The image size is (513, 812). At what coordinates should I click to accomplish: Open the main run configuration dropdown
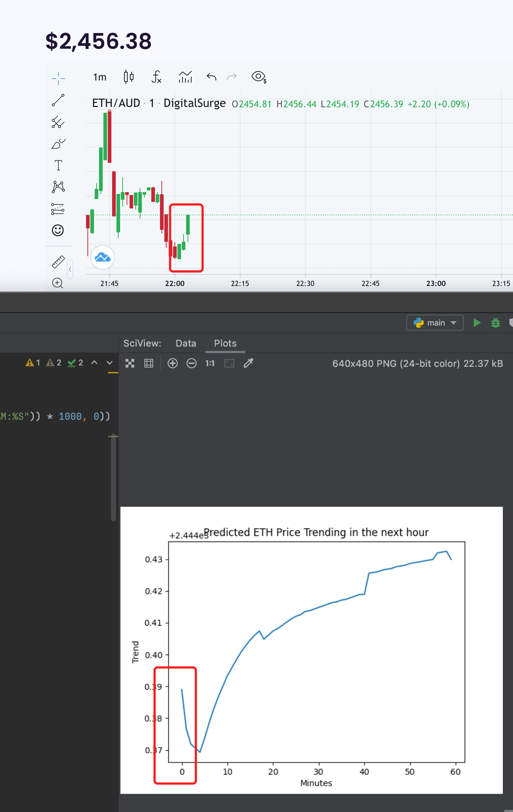pos(435,323)
